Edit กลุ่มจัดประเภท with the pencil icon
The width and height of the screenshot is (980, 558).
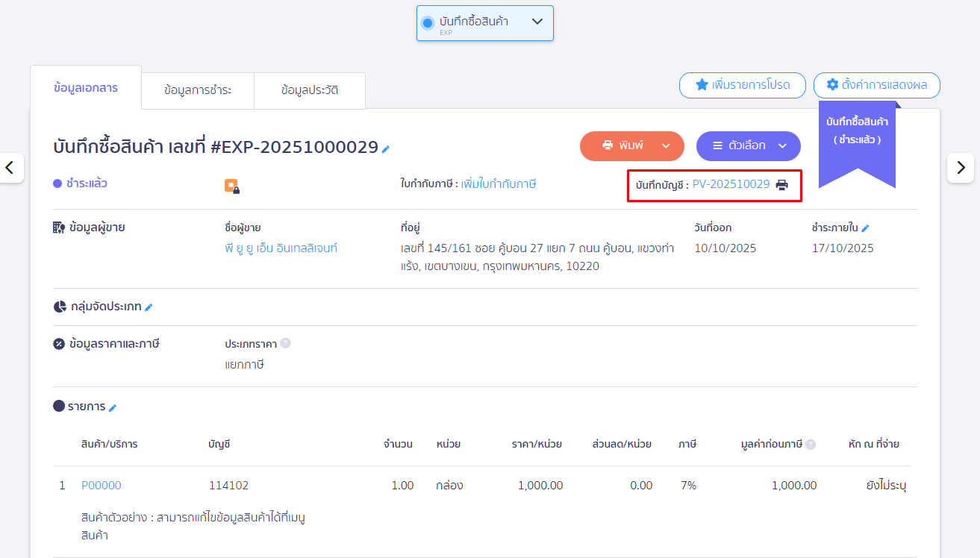click(x=149, y=307)
